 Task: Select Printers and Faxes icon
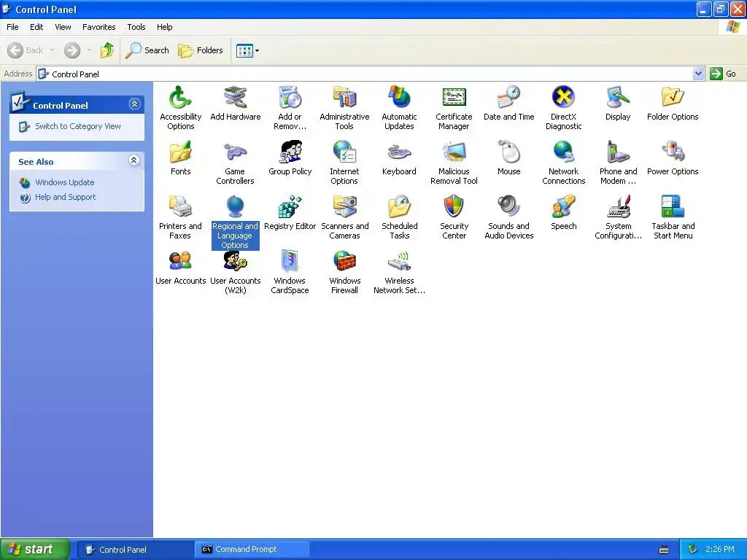[x=180, y=217]
